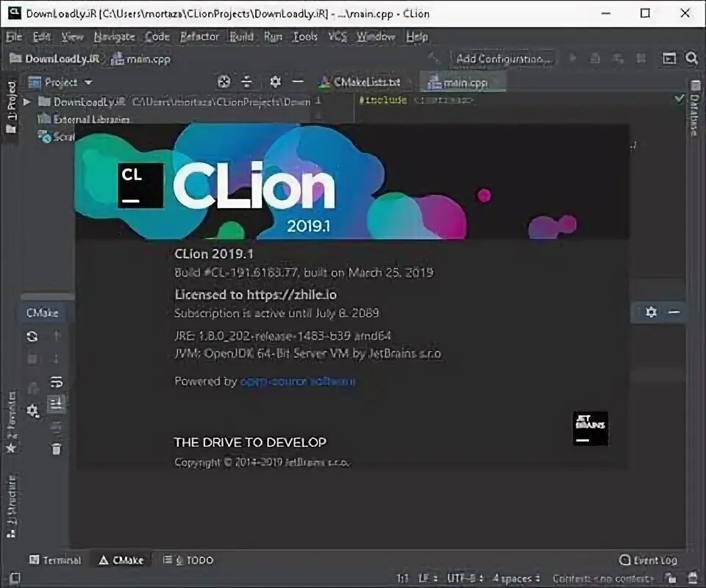
Task: Click soft-wrap icon in CMake panel
Action: coord(57,382)
